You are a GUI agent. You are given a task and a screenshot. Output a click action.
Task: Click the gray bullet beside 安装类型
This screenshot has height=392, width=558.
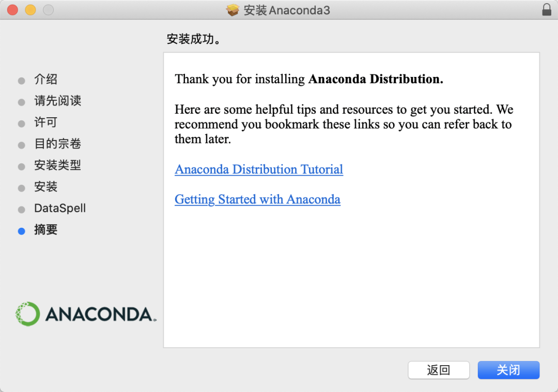click(x=21, y=166)
